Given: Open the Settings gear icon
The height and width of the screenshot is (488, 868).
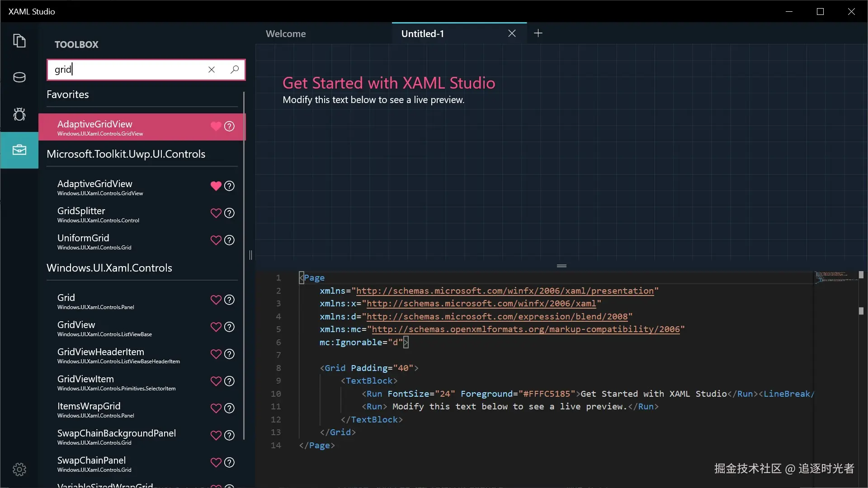Looking at the screenshot, I should pos(19,469).
